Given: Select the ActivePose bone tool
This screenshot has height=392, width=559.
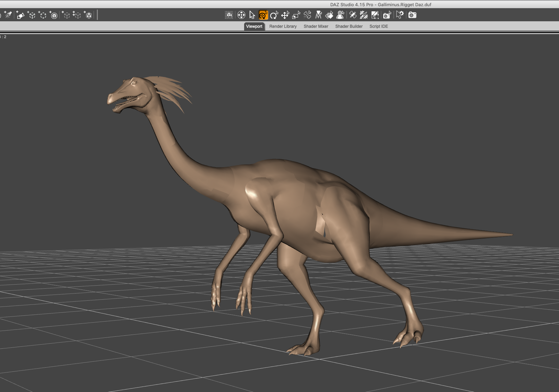Looking at the screenshot, I should pos(307,15).
